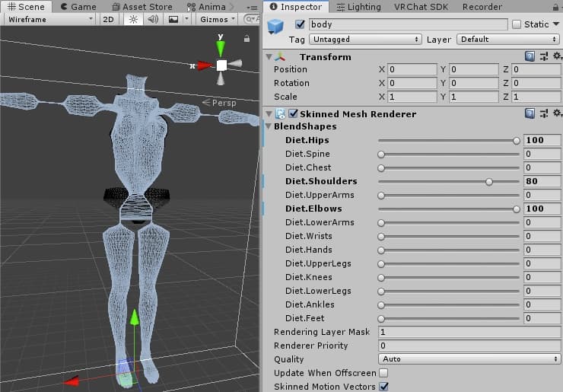
Task: Click the Diet.Shoulders slider handle
Action: coord(489,181)
